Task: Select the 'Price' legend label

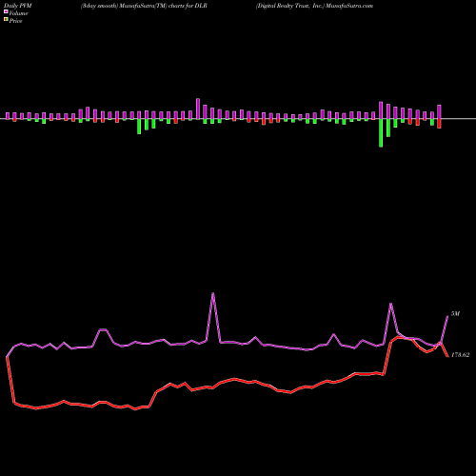Action: click(15, 21)
